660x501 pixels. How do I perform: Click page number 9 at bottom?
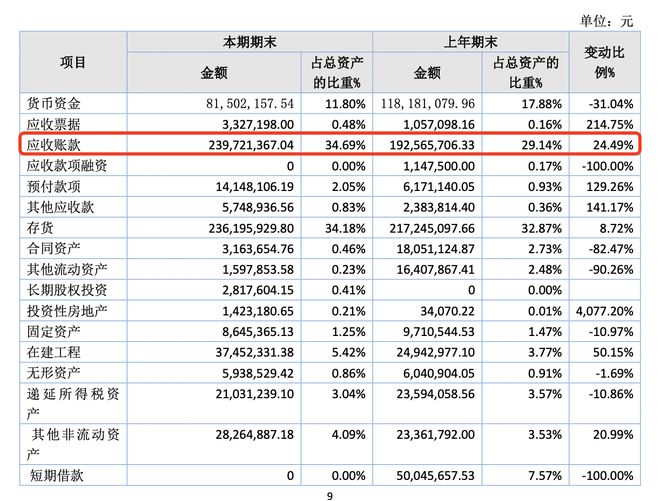(x=330, y=496)
